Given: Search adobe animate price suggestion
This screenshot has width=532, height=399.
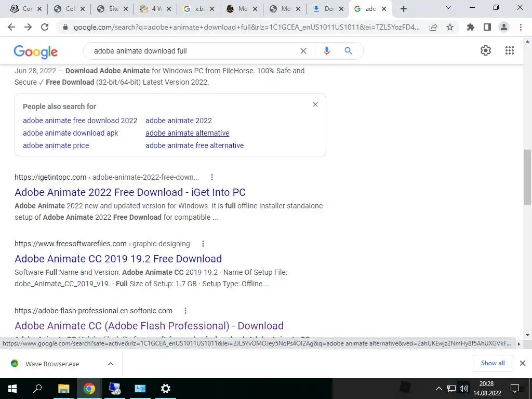Looking at the screenshot, I should coord(56,145).
